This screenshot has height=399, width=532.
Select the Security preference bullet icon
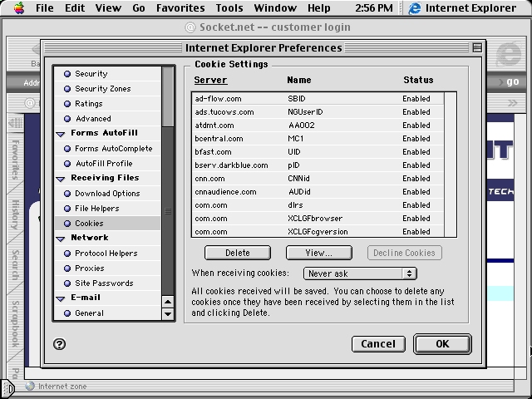(x=67, y=74)
